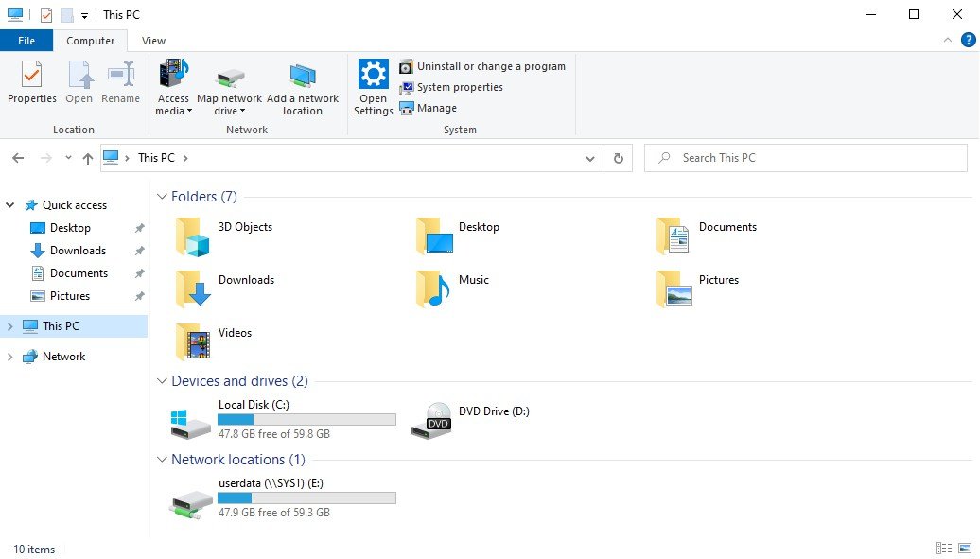Screen dimensions: 980x559
Task: Select Pictures under Quick access
Action: tap(69, 296)
